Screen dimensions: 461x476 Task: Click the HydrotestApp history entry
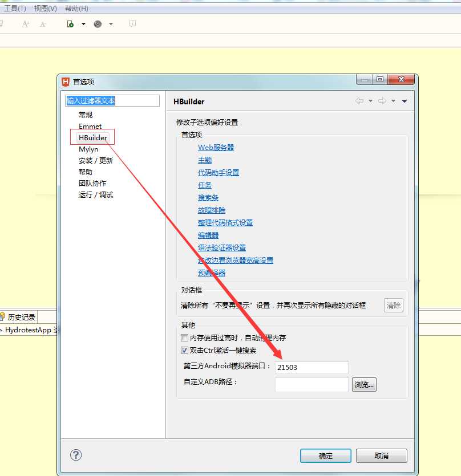click(29, 330)
